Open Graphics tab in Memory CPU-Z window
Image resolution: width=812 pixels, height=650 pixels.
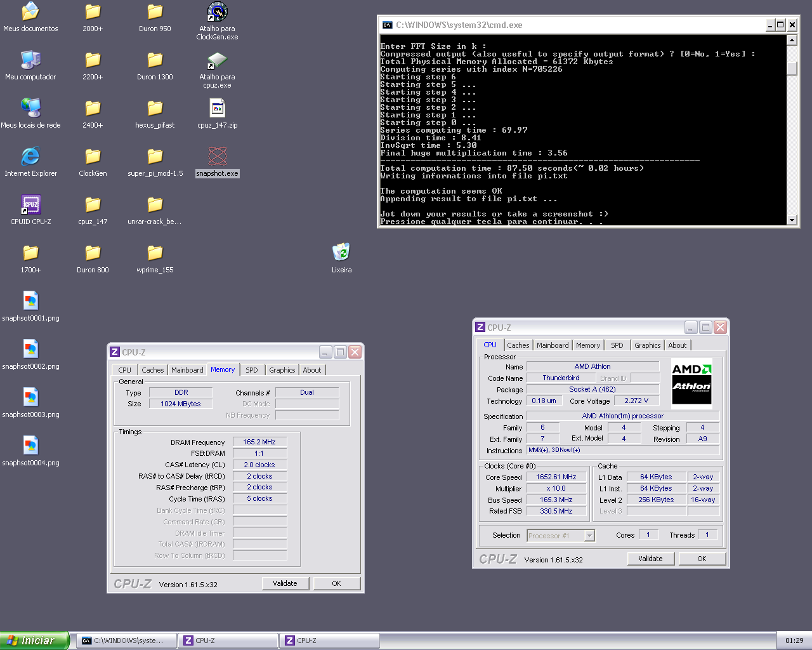(x=282, y=370)
